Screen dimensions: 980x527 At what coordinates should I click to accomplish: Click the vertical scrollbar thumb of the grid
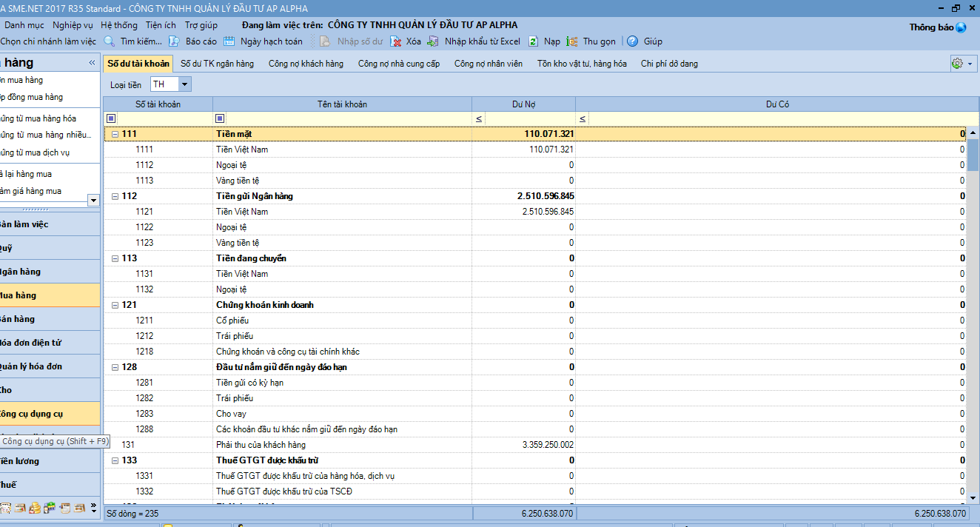pos(973,155)
